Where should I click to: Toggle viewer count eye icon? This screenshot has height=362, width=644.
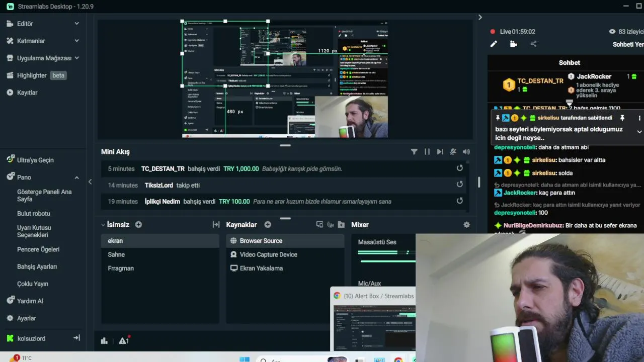tap(612, 32)
